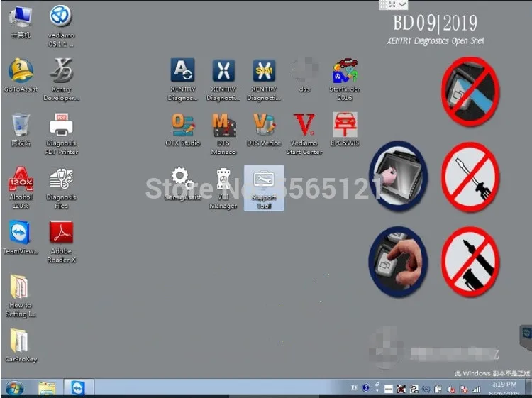Image resolution: width=532 pixels, height=398 pixels.
Task: Select the Diagnosis PDF Printer icon
Action: pyautogui.click(x=62, y=133)
